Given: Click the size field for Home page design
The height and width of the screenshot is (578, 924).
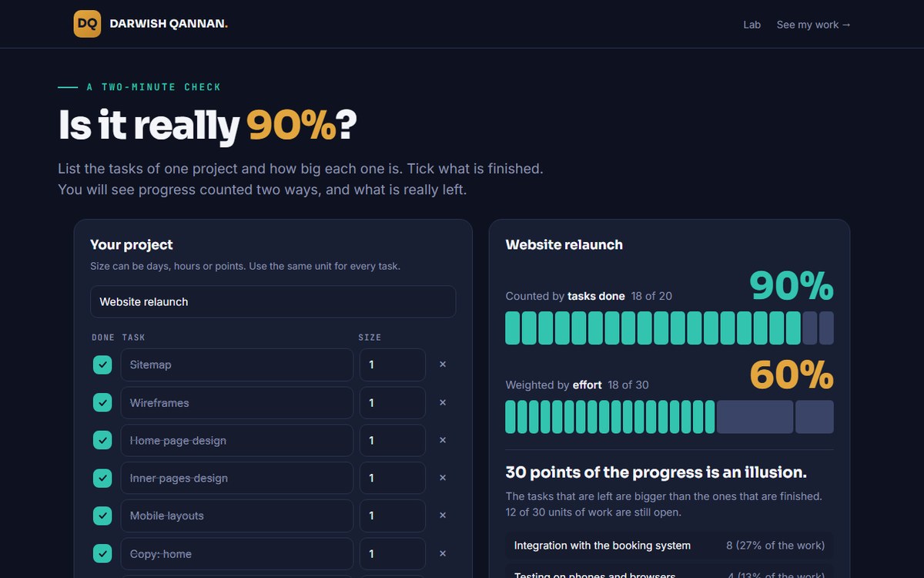Looking at the screenshot, I should point(393,440).
